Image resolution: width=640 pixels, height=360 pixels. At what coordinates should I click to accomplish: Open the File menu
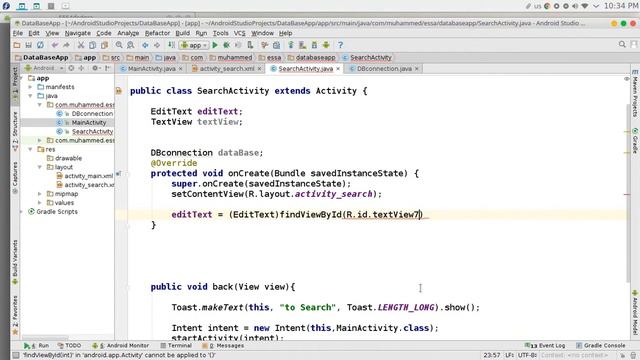pos(18,33)
